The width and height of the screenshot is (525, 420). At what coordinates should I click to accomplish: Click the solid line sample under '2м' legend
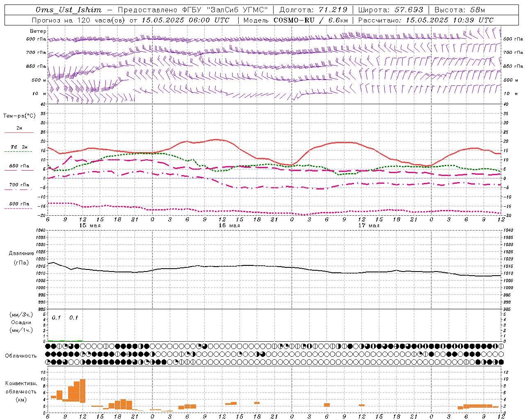(x=19, y=133)
